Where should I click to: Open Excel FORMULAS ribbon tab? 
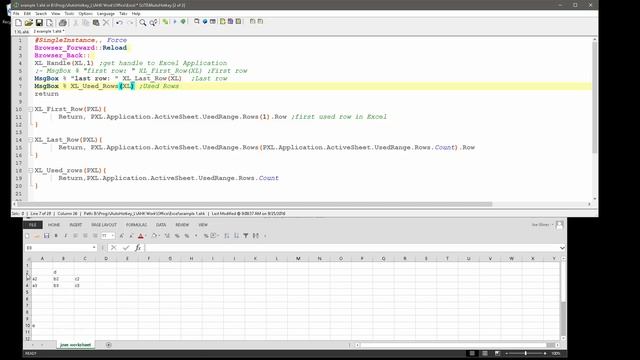[x=136, y=225]
